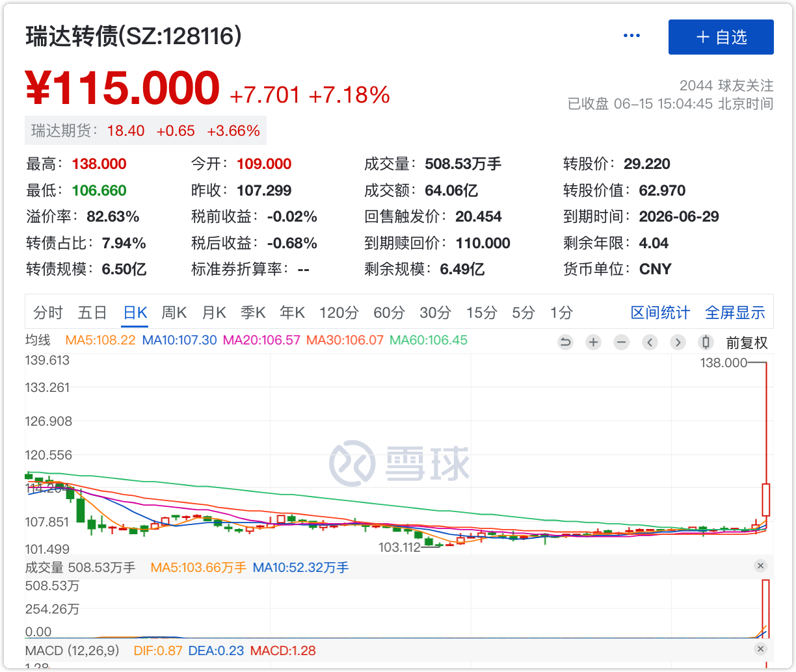
Task: Select the 周K weekly chart tab
Action: tap(174, 313)
